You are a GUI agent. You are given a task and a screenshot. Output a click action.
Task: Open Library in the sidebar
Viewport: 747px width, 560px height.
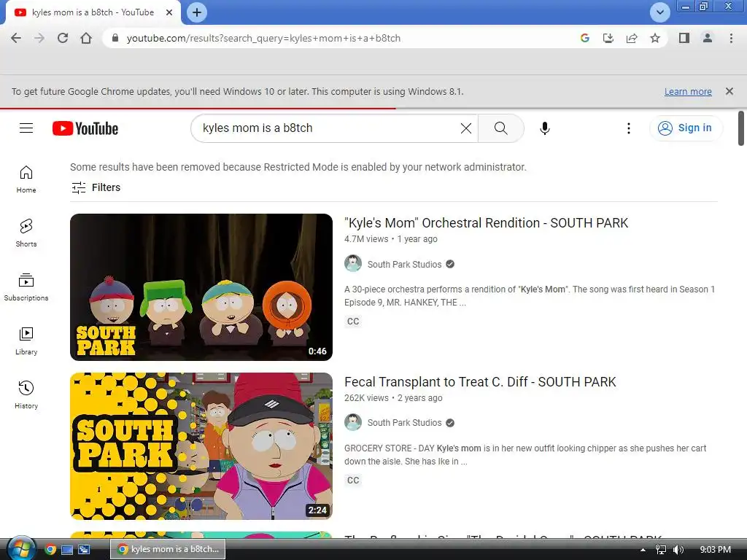[26, 341]
